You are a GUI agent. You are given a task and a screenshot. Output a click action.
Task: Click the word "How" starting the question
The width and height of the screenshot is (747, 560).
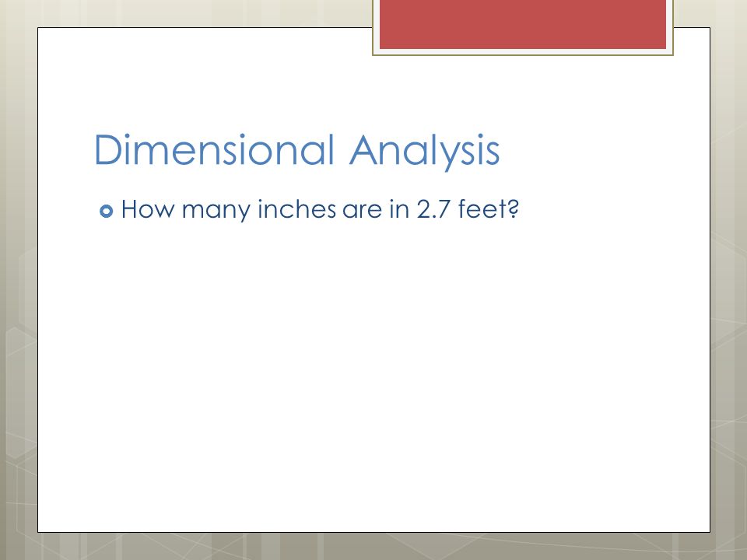point(148,209)
